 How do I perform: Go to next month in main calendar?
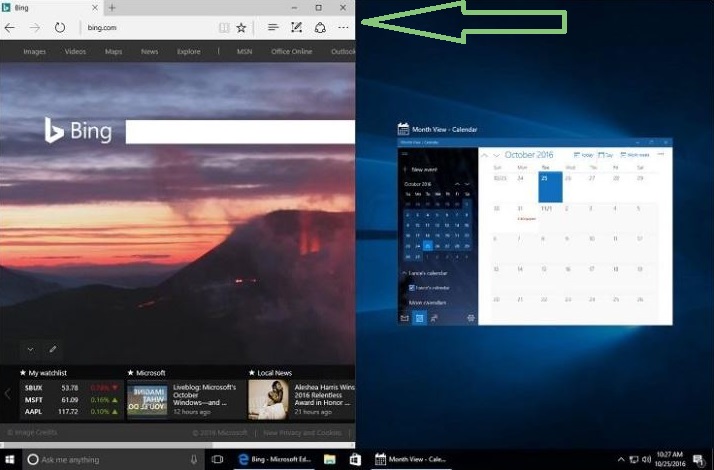coord(497,155)
